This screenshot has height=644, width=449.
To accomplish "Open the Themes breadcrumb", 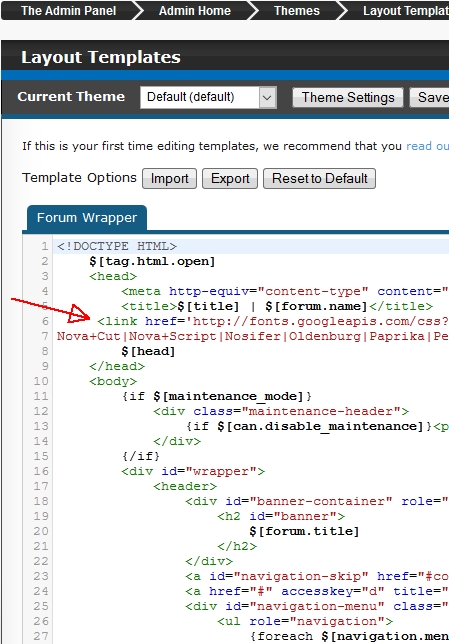I will 297,11.
